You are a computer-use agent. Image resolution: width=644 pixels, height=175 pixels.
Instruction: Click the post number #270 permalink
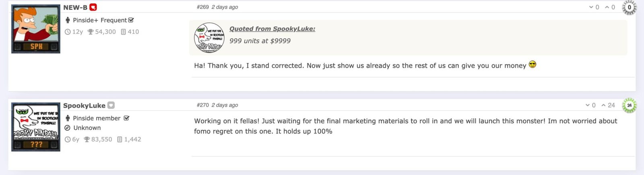(202, 105)
